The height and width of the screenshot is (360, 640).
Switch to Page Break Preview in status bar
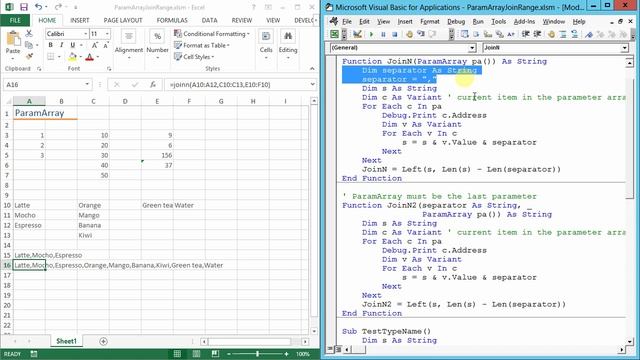(215, 354)
